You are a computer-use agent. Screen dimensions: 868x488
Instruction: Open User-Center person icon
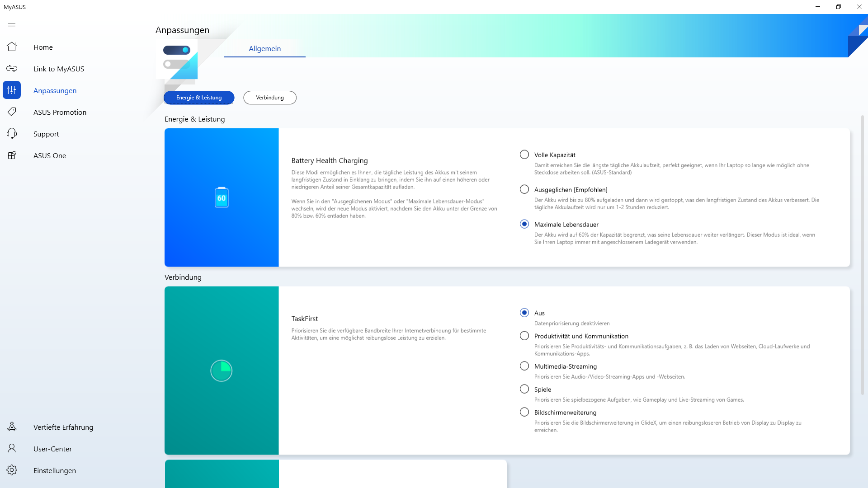[12, 449]
